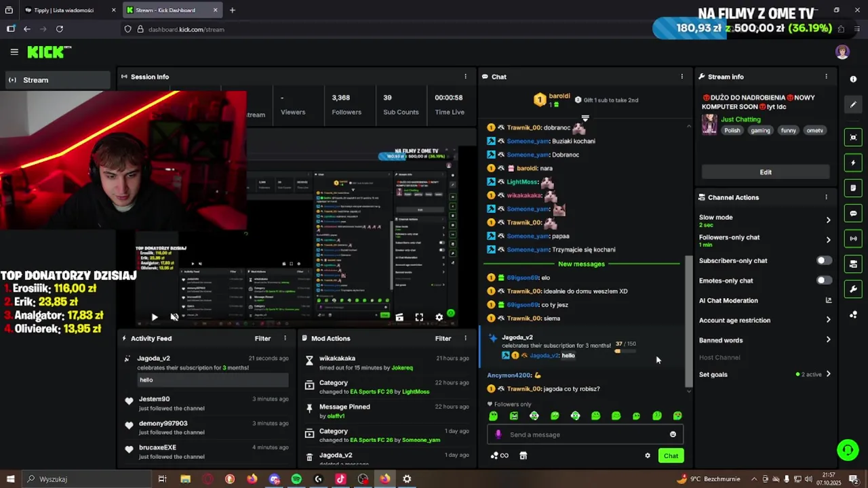Screen dimensions: 868x488
Task: Click the first green emote in quick row
Action: pyautogui.click(x=493, y=415)
